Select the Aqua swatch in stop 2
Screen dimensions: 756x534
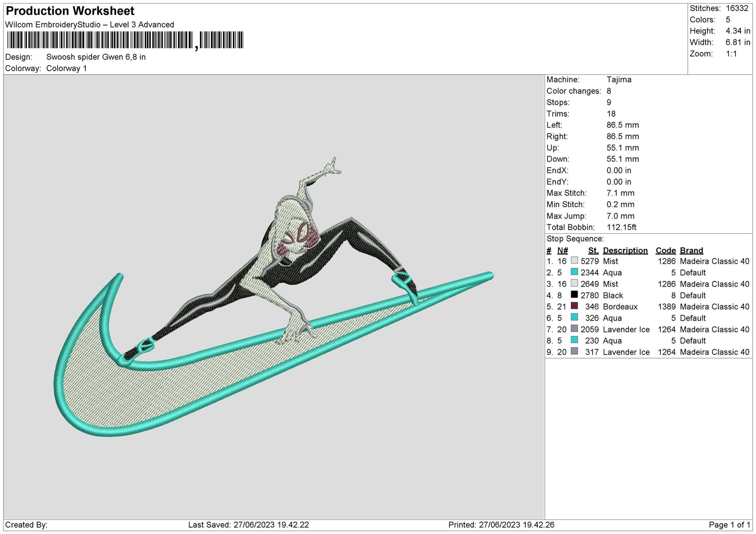[574, 272]
